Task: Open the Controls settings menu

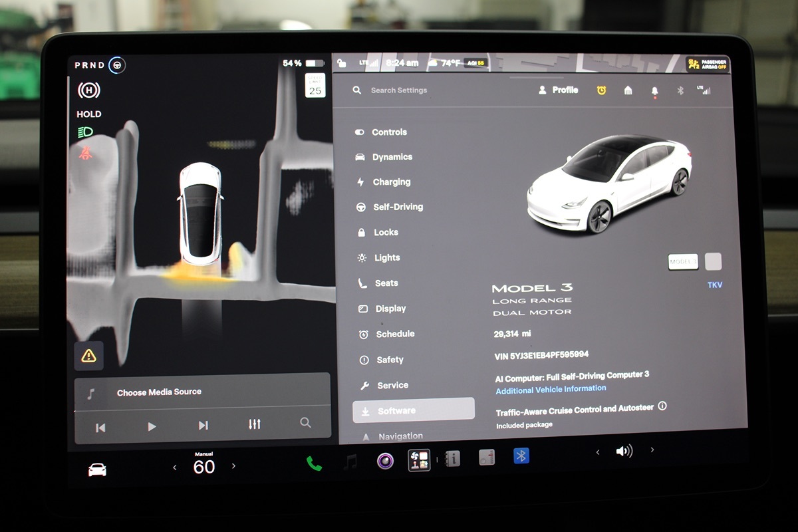Action: pos(381,132)
